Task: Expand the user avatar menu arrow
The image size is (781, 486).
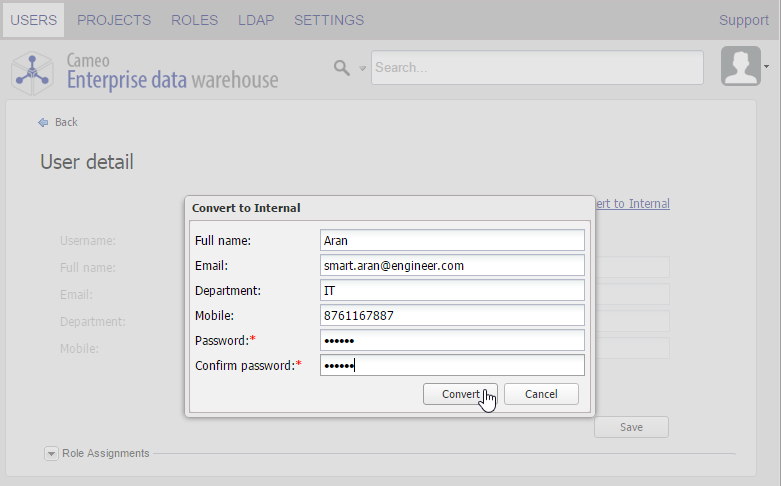Action: click(766, 67)
